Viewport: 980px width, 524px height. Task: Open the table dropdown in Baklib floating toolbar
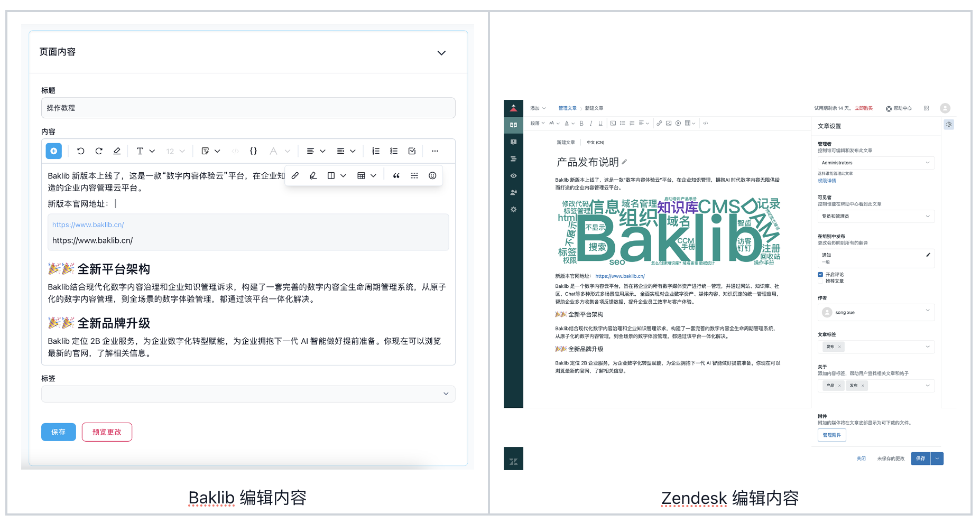click(366, 176)
